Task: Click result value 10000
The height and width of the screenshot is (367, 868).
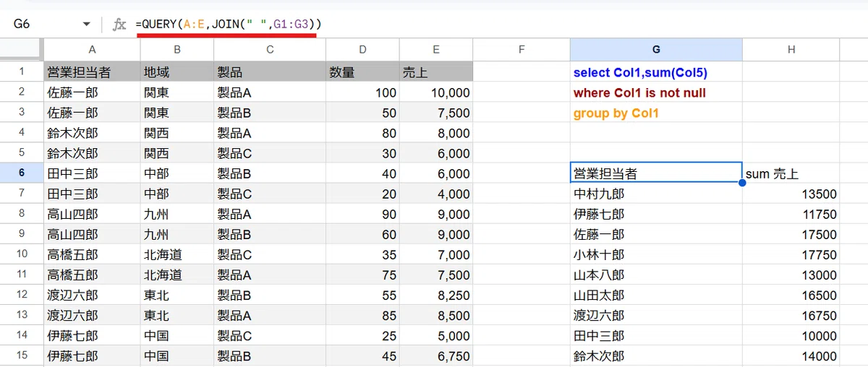Action: 791,335
